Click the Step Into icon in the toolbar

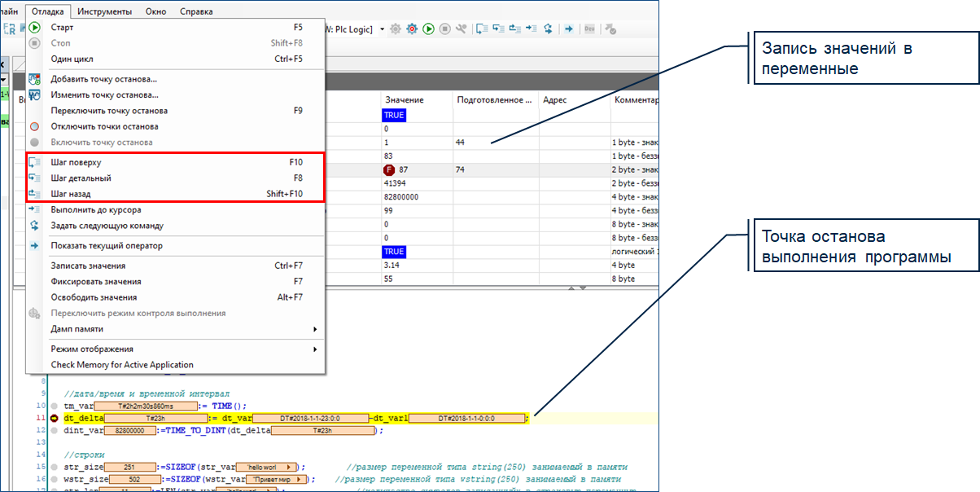coord(498,29)
